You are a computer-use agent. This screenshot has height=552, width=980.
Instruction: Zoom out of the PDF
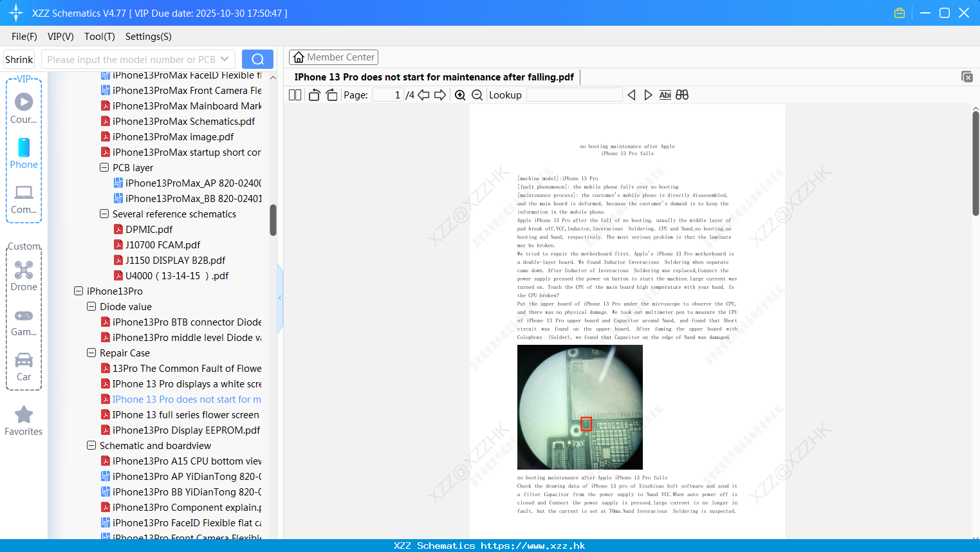click(477, 95)
